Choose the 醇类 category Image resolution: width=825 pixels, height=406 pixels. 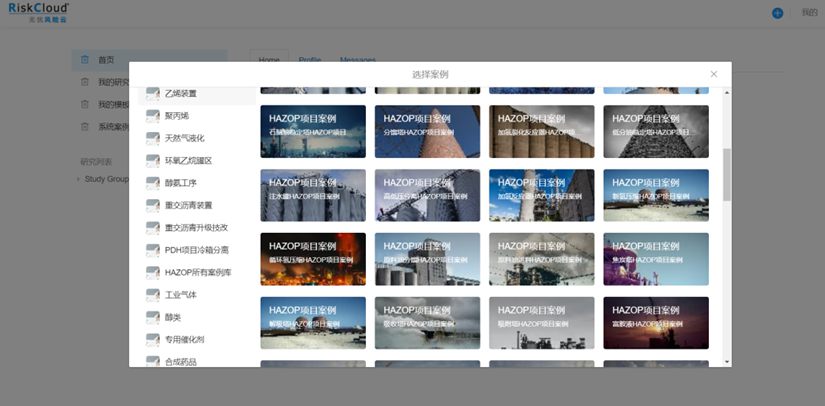point(173,317)
